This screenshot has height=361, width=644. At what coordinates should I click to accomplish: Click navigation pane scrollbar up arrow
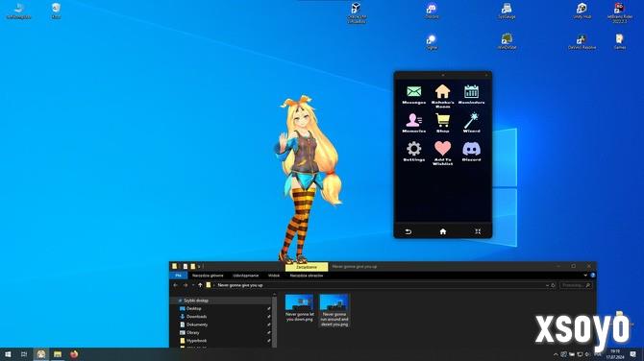tap(274, 295)
